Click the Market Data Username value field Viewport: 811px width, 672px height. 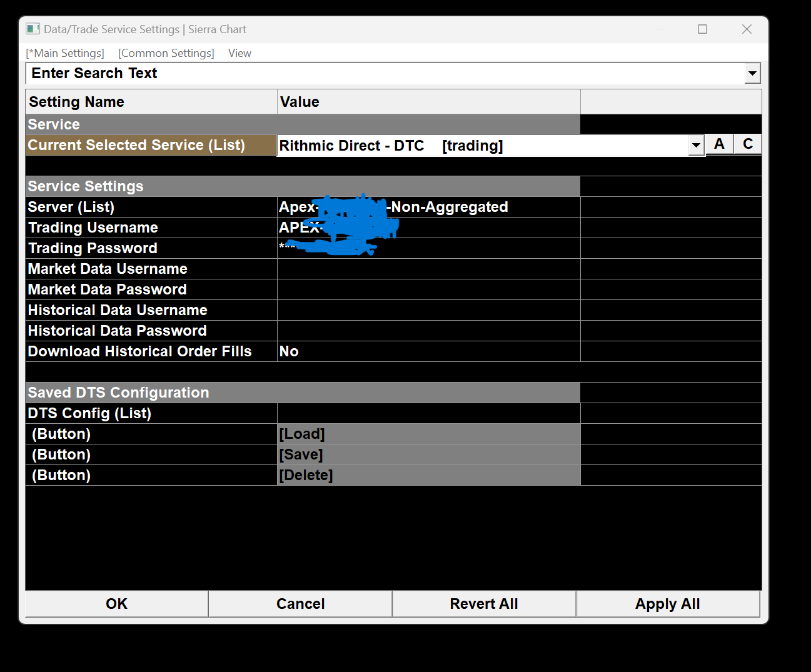[429, 269]
